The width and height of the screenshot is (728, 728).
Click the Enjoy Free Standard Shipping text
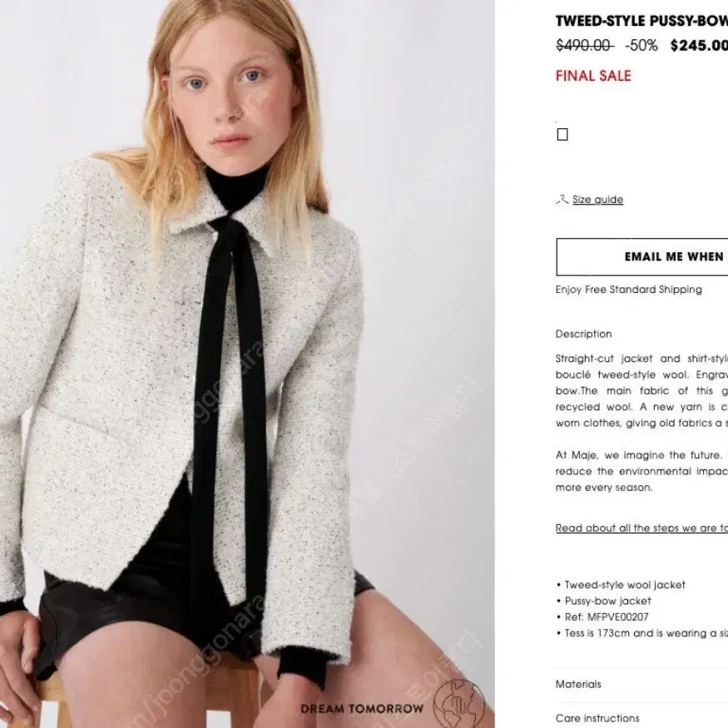click(x=629, y=290)
